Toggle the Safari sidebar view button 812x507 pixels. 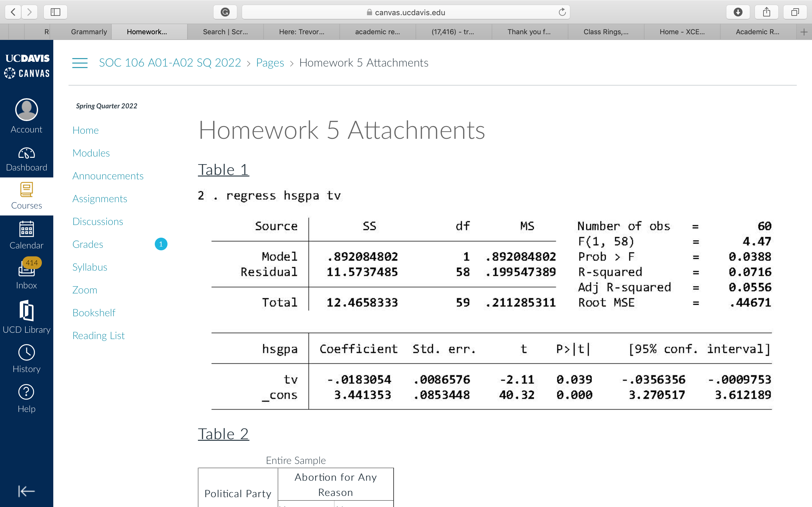pos(56,12)
